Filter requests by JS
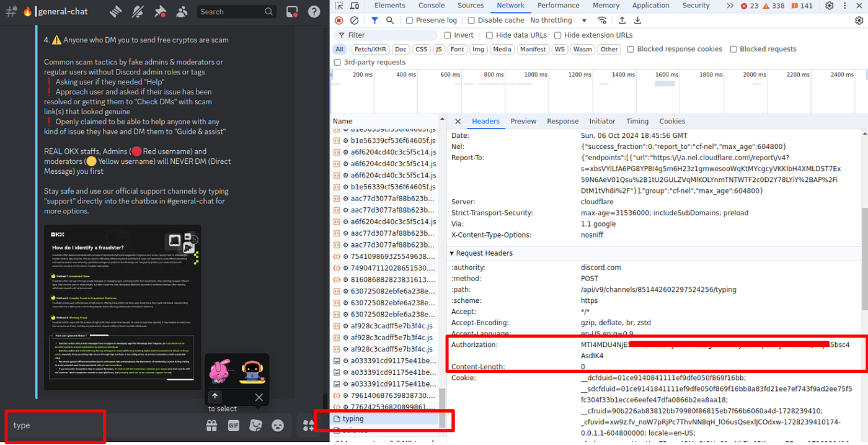Image resolution: width=868 pixels, height=445 pixels. pyautogui.click(x=439, y=49)
